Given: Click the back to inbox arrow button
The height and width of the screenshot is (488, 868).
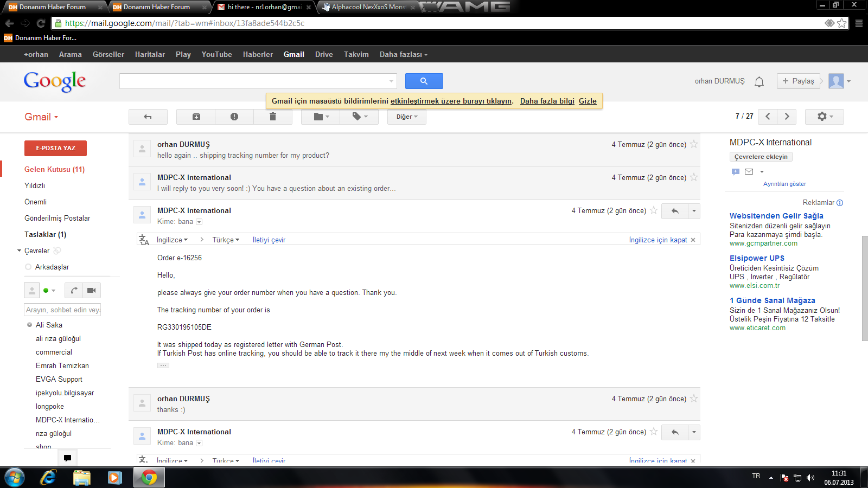Looking at the screenshot, I should [148, 117].
